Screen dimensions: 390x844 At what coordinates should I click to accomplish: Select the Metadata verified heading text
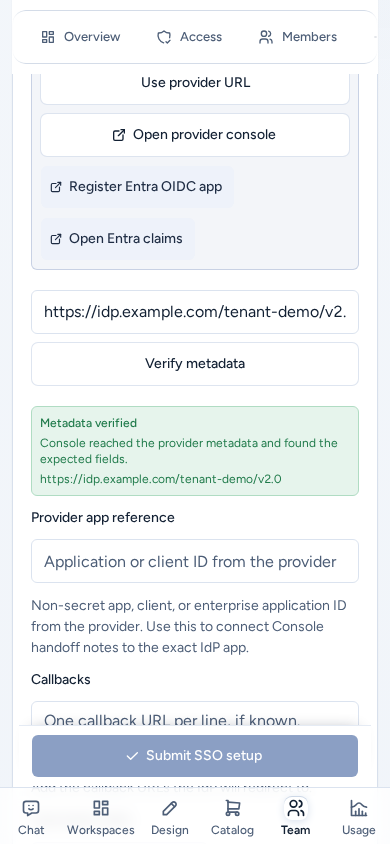point(88,423)
